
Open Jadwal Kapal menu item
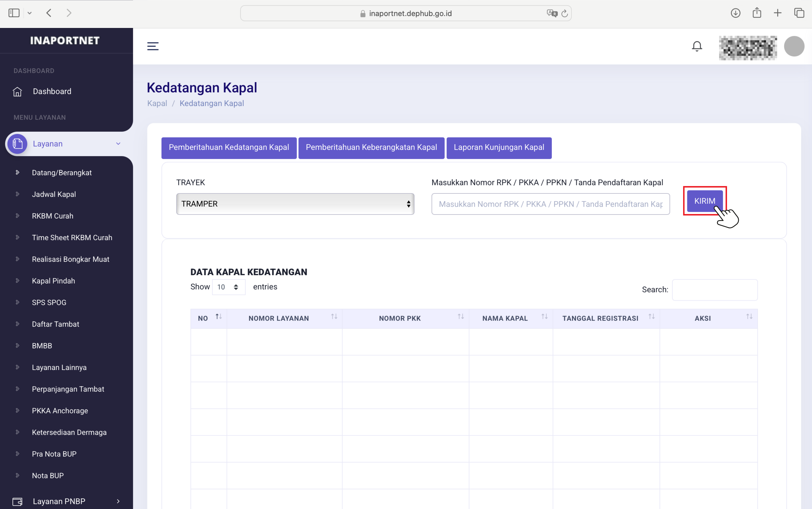pos(54,194)
